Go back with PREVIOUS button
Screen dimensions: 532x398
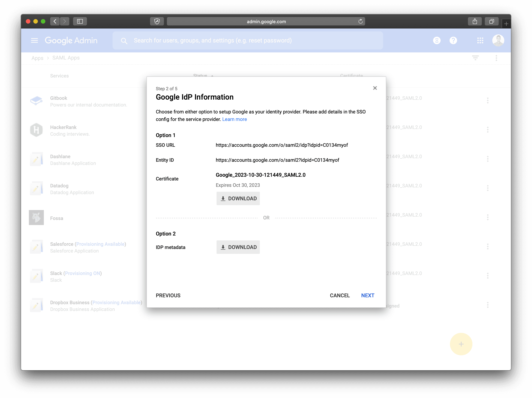click(x=168, y=295)
